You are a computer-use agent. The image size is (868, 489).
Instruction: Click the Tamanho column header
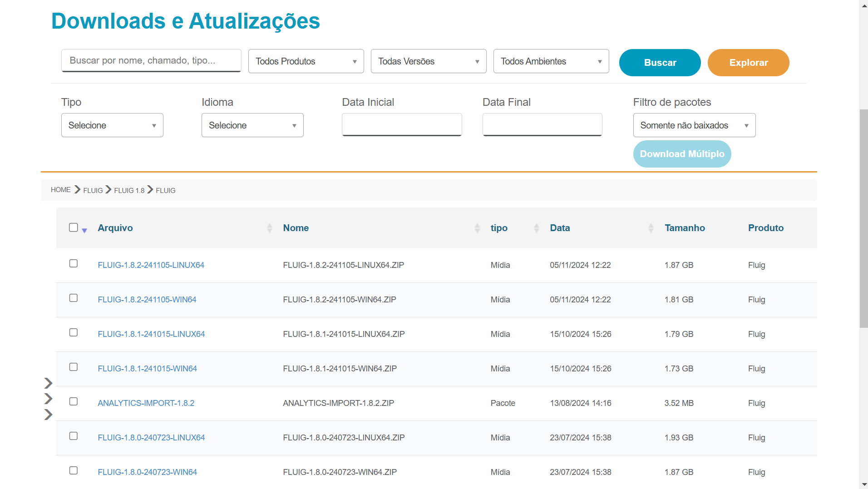click(x=685, y=228)
